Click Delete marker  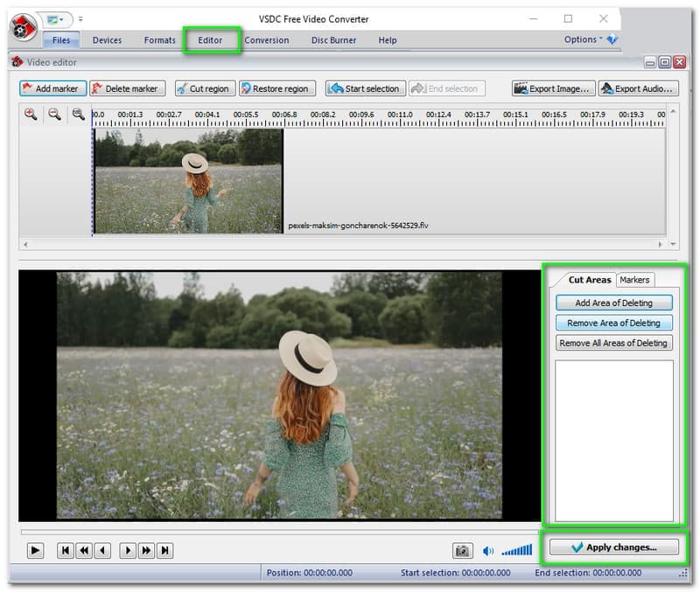click(127, 88)
